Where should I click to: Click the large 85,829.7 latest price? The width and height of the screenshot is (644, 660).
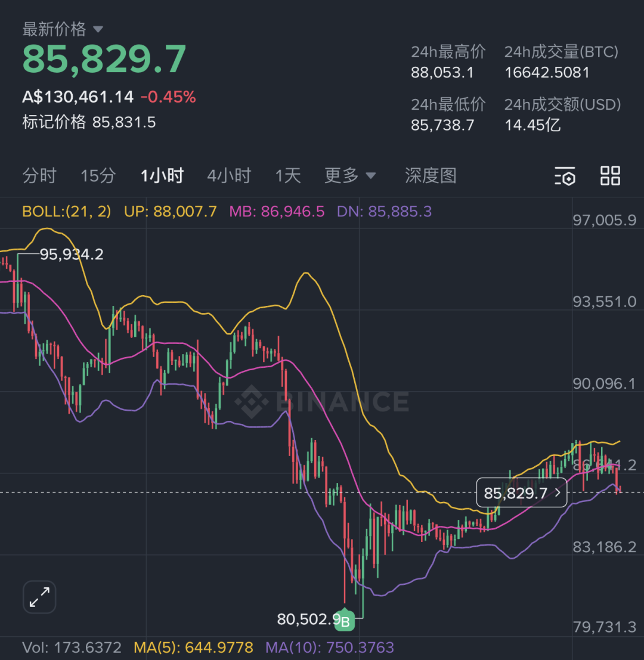click(104, 59)
